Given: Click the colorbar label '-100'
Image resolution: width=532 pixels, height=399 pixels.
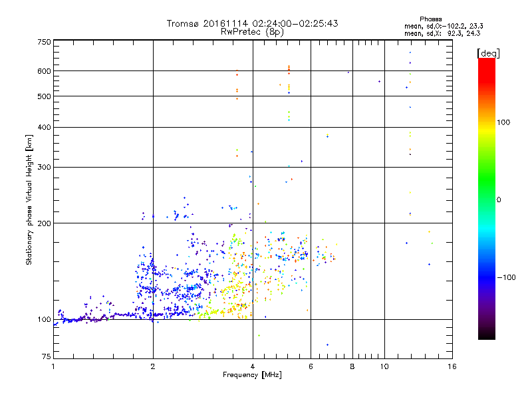Looking at the screenshot, I should tap(507, 277).
